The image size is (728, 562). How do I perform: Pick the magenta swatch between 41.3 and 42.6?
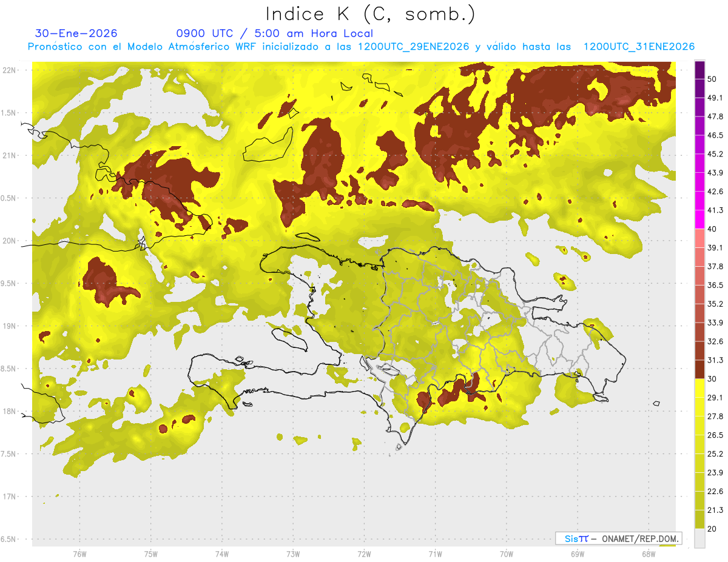click(699, 201)
